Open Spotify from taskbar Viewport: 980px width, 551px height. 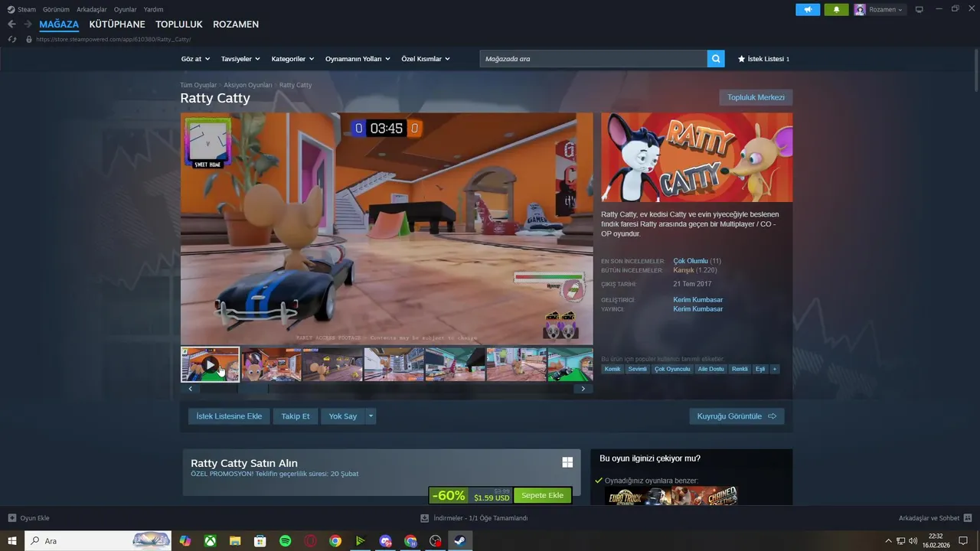285,541
